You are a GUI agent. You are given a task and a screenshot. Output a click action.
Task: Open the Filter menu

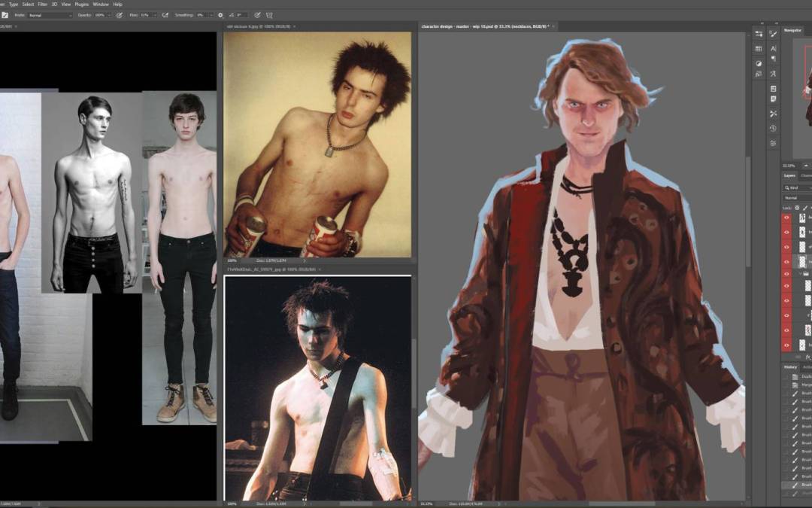click(43, 4)
